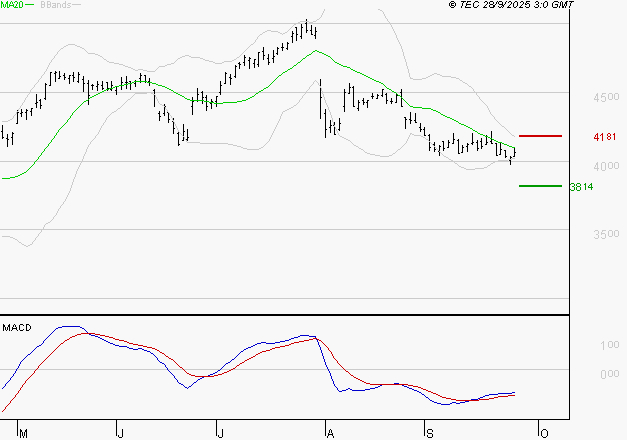Click the TEC copyright timestamp text
The width and height of the screenshot is (627, 440).
click(512, 5)
